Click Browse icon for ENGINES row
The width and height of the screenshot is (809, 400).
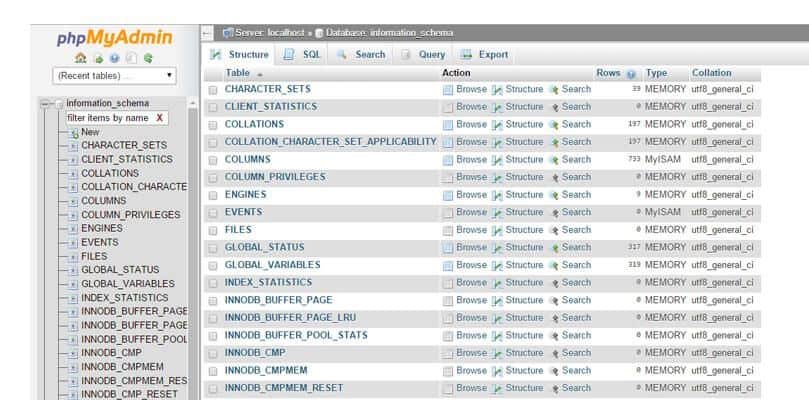(448, 195)
